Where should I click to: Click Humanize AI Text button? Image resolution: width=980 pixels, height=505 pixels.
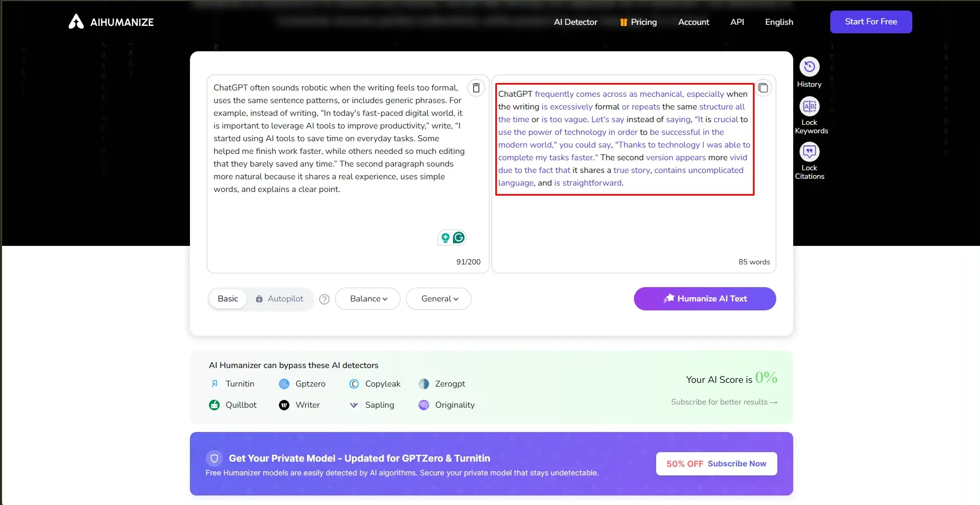click(705, 299)
